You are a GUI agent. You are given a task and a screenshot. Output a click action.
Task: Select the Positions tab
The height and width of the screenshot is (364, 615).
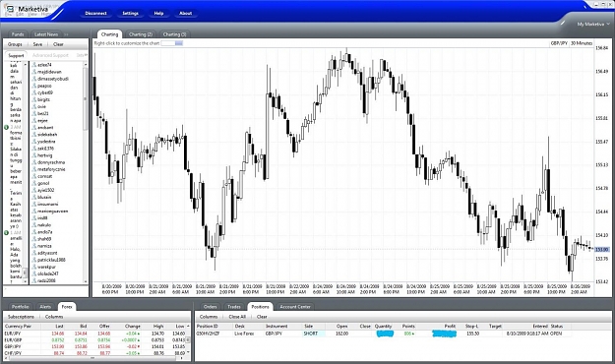pos(260,307)
